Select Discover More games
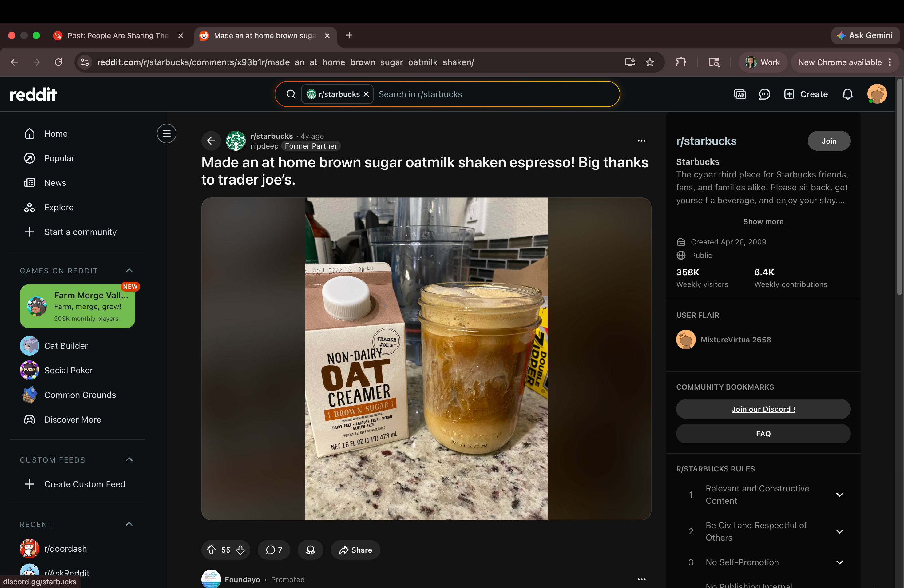Screen dimensions: 904x588 77,420
